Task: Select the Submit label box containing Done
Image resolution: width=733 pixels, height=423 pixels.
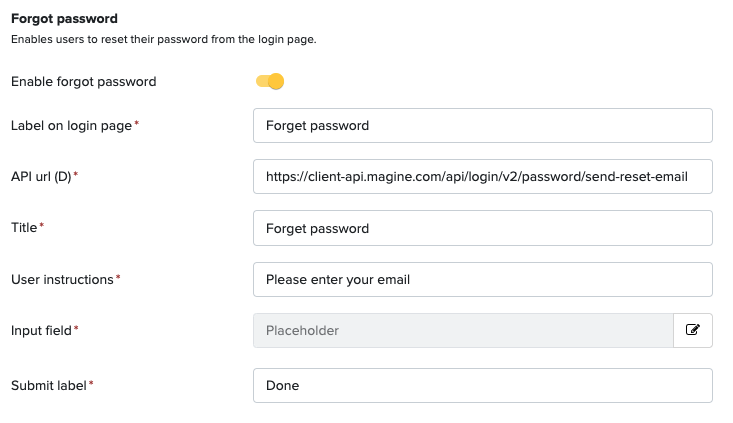Action: 482,386
